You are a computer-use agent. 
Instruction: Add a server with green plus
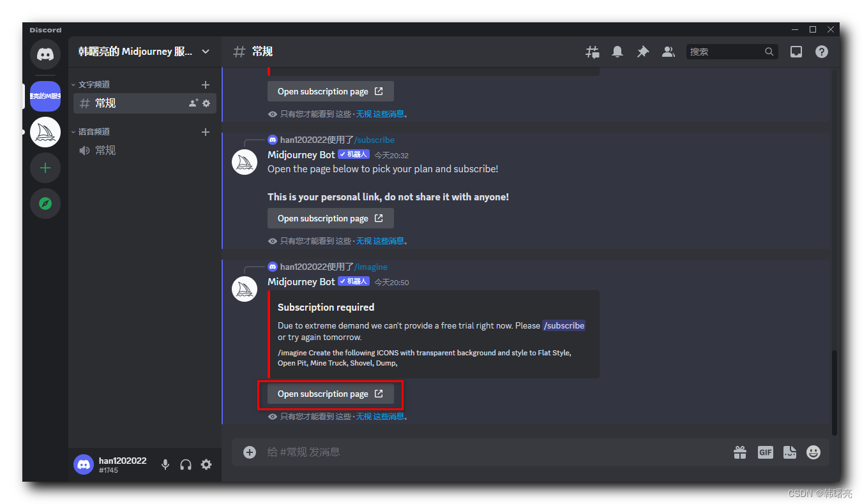(45, 168)
